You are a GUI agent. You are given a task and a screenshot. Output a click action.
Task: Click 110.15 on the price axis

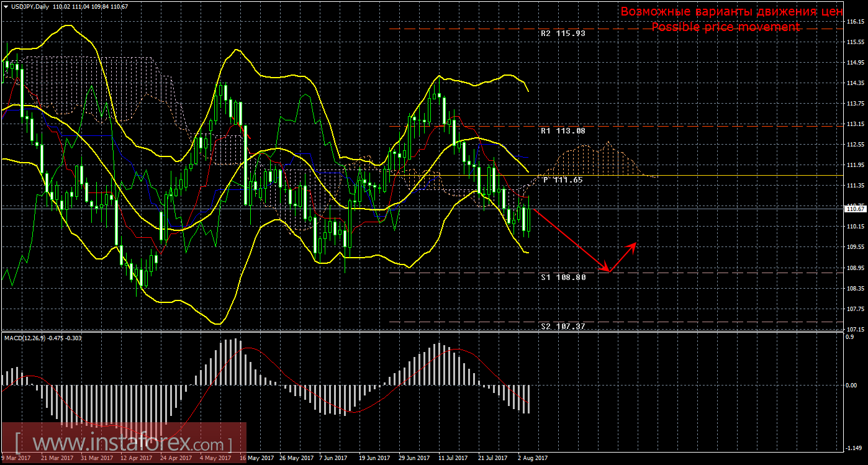[x=854, y=227]
